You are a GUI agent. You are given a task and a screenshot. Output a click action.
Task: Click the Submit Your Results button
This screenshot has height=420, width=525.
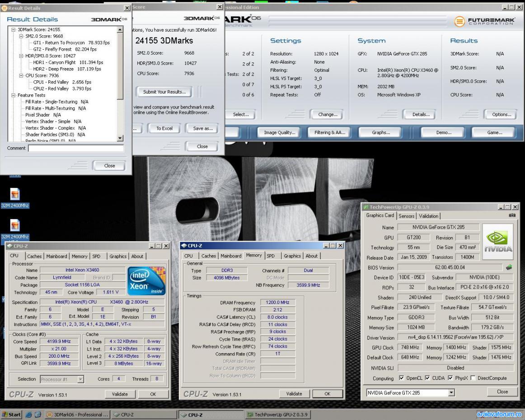(x=164, y=92)
